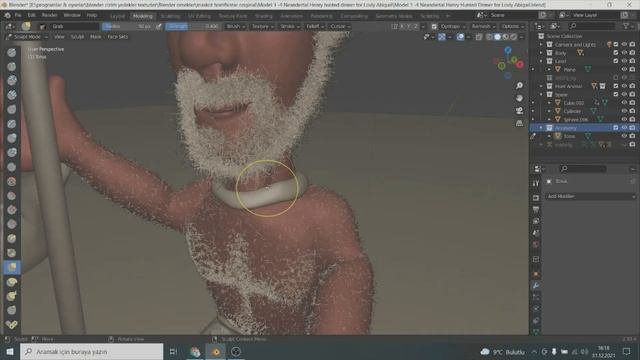This screenshot has width=640, height=360.
Task: Toggle X symmetry axis in the header
Action: [x=402, y=26]
